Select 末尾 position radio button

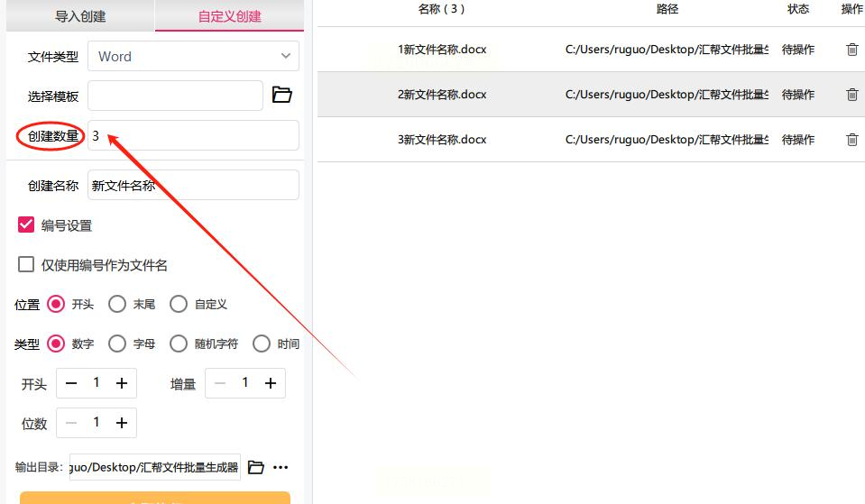coord(117,304)
